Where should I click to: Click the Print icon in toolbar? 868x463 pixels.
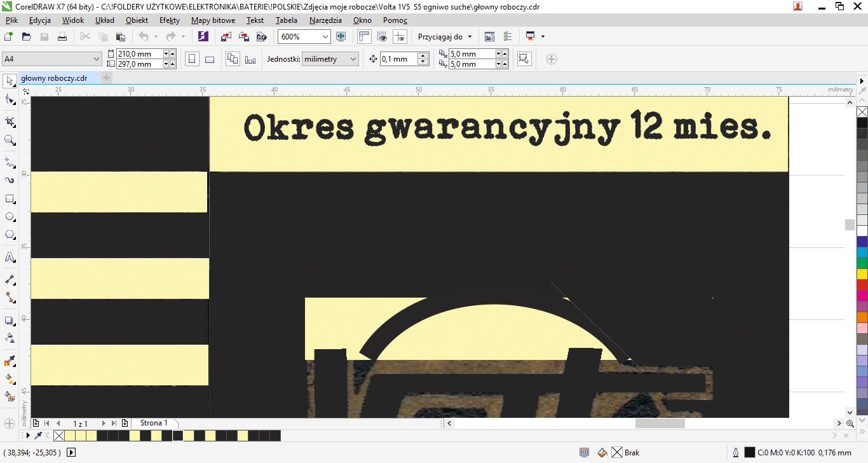tap(62, 37)
